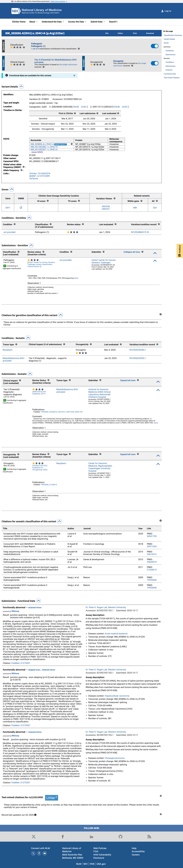Open the dbSNP rs121913499 link

(x=40, y=176)
